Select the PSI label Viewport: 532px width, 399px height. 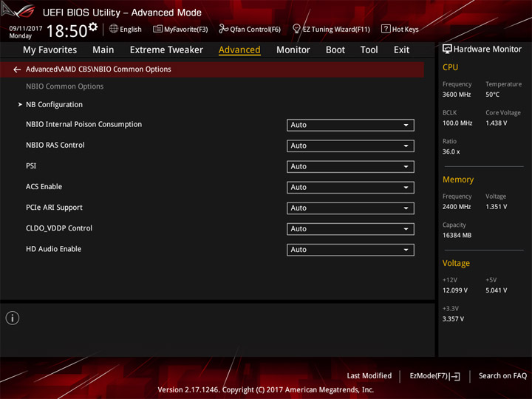(x=31, y=166)
